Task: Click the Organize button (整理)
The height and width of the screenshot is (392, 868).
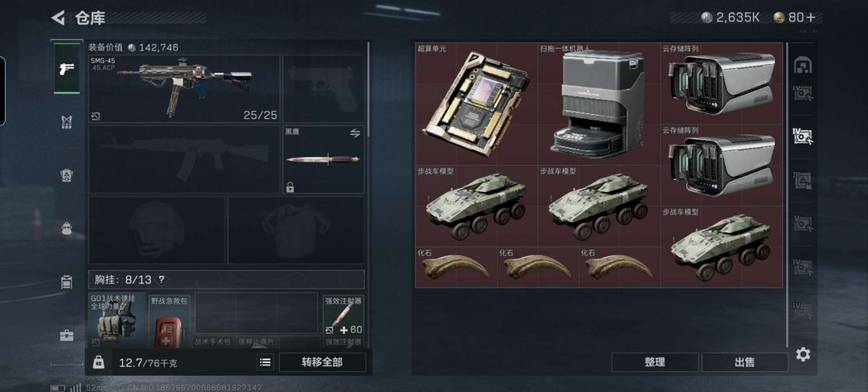Action: pyautogui.click(x=655, y=362)
